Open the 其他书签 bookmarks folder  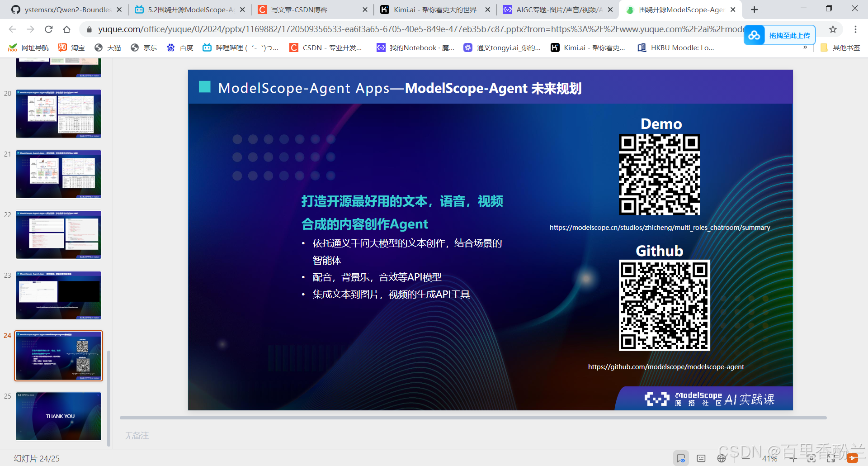840,48
